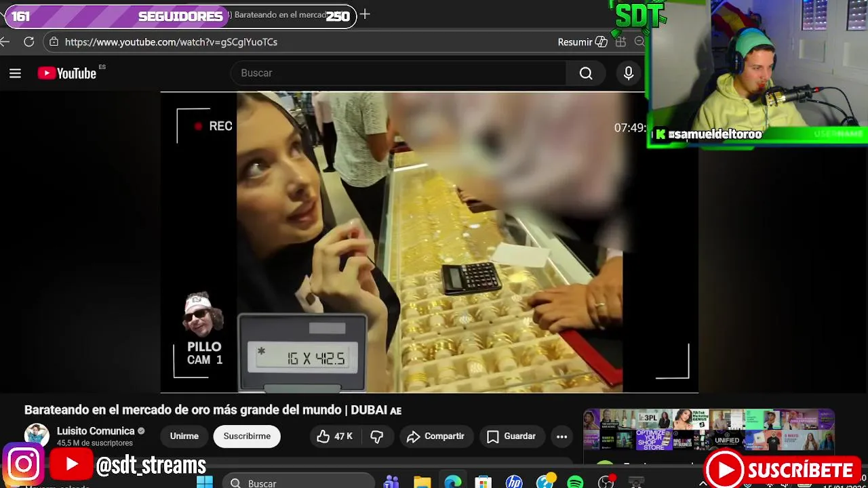Share the video via Compartir

[x=435, y=436]
